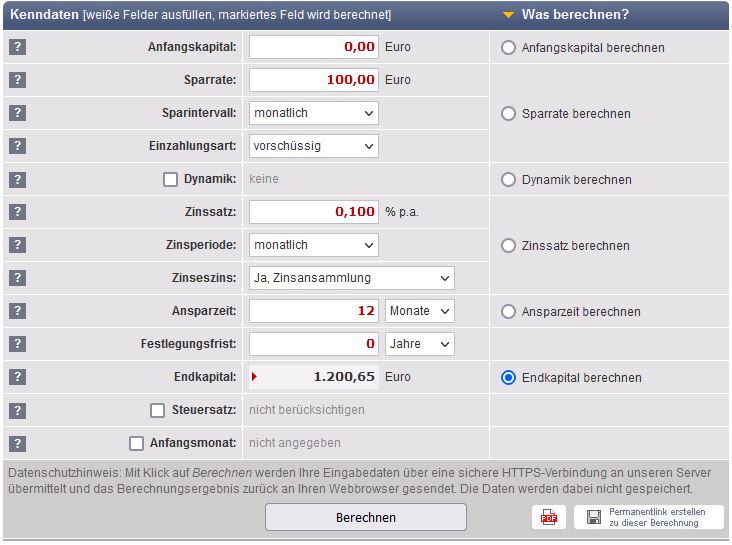Open help icon for Endkapital row
This screenshot has width=732, height=545.
click(17, 376)
